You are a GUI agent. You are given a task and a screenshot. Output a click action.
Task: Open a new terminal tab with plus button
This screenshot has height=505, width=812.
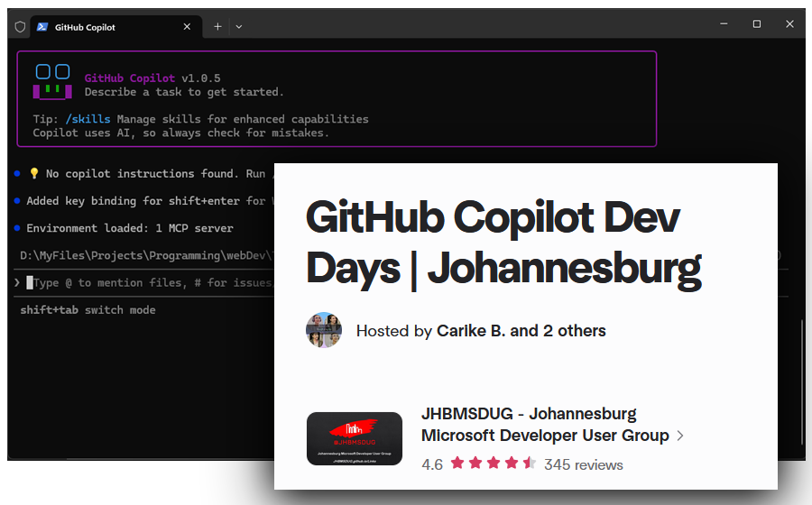(x=217, y=26)
